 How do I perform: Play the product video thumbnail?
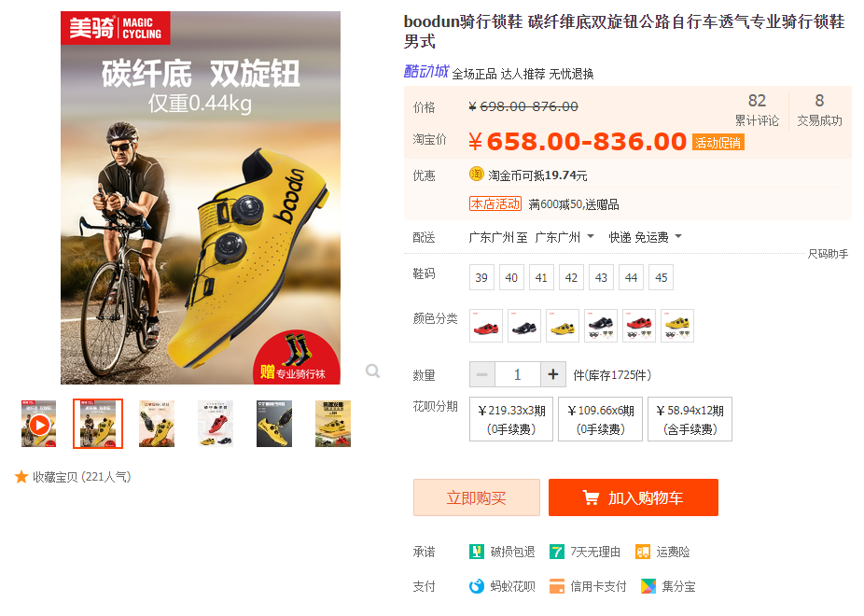(38, 425)
